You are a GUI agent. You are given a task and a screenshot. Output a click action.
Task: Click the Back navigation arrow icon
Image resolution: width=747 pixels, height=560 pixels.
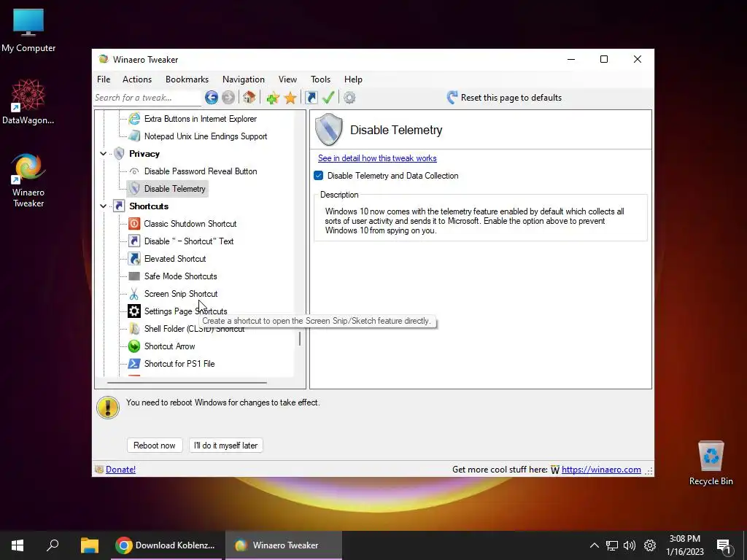pos(212,98)
